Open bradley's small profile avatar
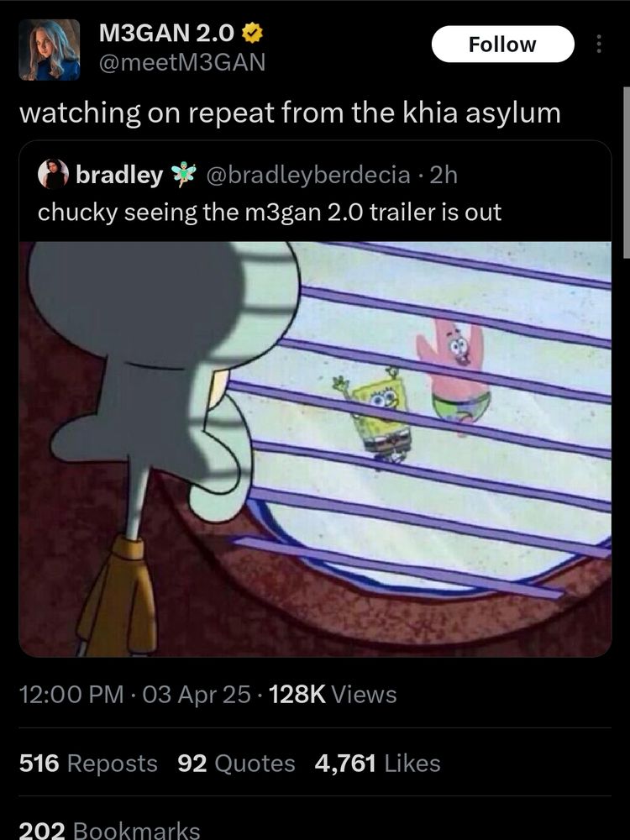 [53, 174]
